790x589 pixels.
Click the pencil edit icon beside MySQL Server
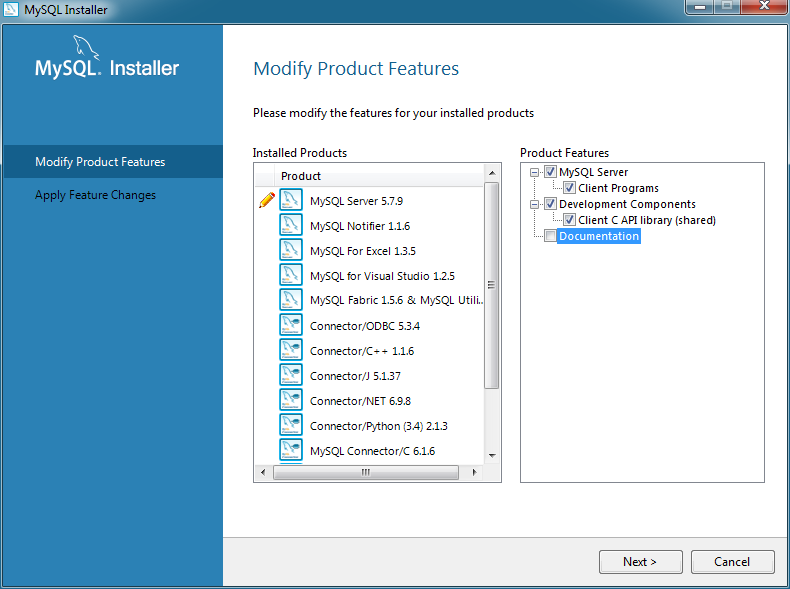pyautogui.click(x=267, y=200)
